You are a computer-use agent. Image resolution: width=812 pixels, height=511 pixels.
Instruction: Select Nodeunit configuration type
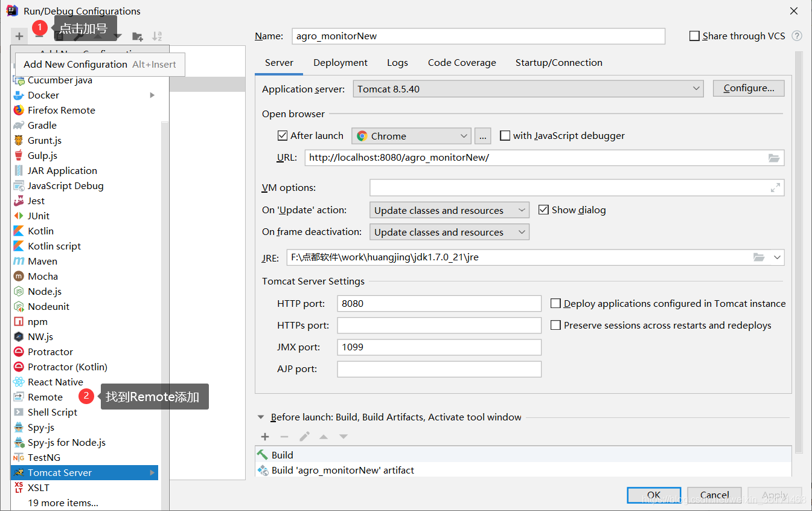(84, 306)
